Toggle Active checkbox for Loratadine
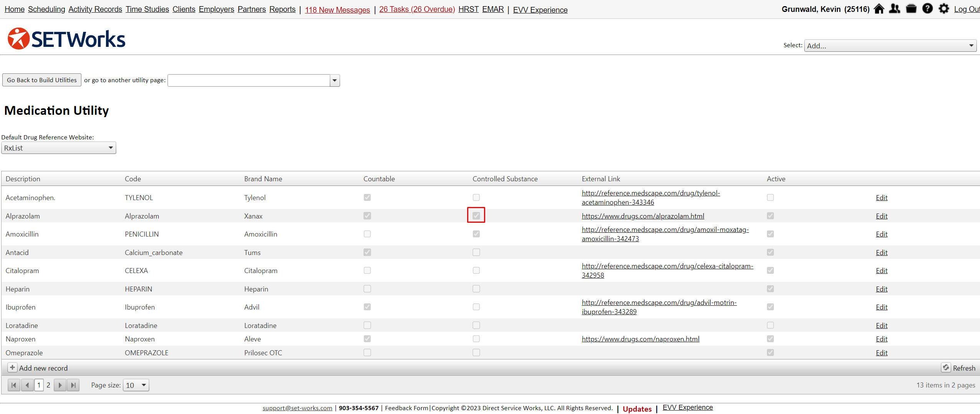The height and width of the screenshot is (414, 980). point(770,325)
